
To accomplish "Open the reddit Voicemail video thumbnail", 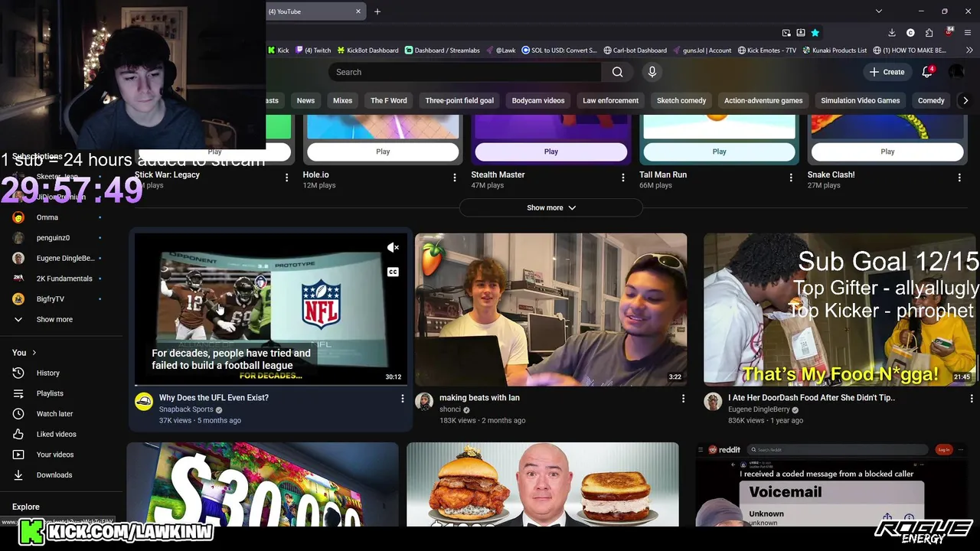I will coord(831,484).
